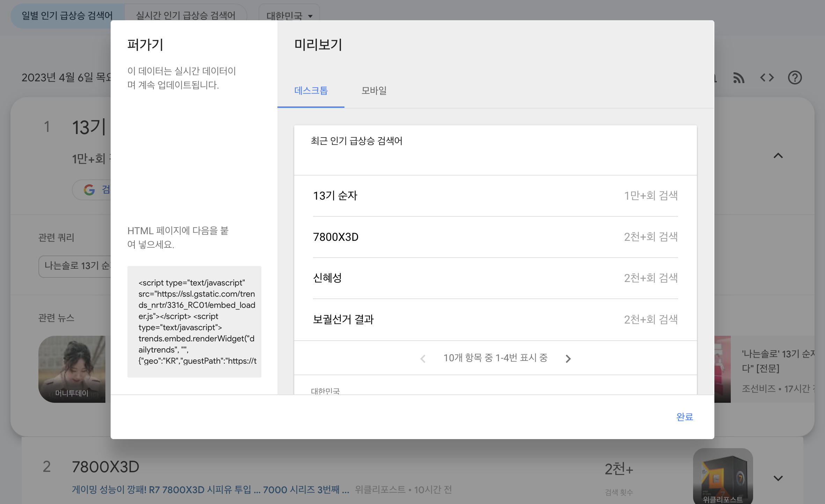Open the 위클리포스트 7800X3D thumbnail
825x504 pixels.
coord(723,476)
